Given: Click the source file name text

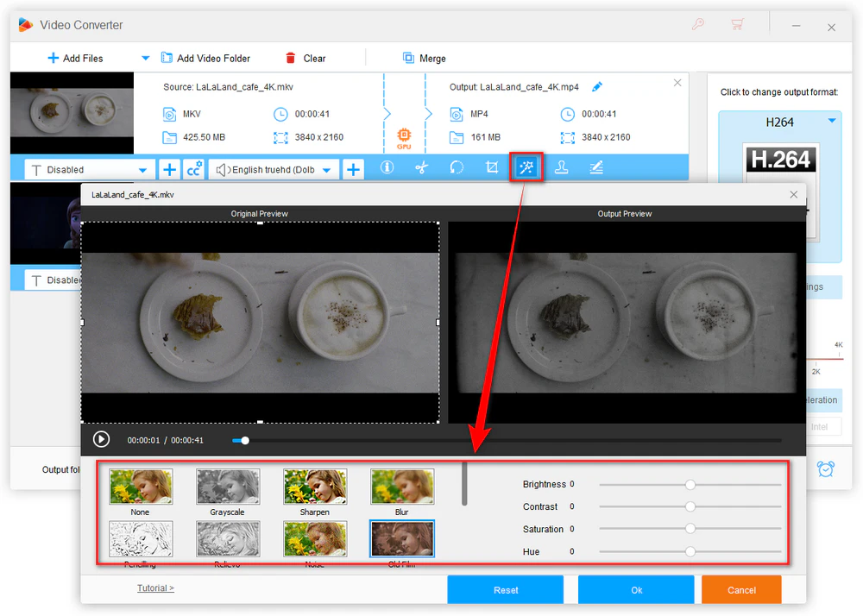Looking at the screenshot, I should [228, 87].
